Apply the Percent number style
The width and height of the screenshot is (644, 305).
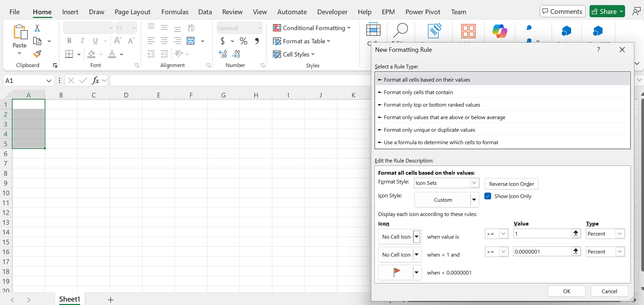click(x=243, y=41)
